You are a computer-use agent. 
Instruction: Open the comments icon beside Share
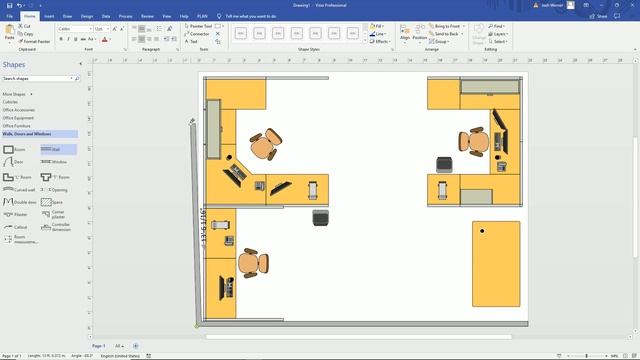(x=617, y=16)
